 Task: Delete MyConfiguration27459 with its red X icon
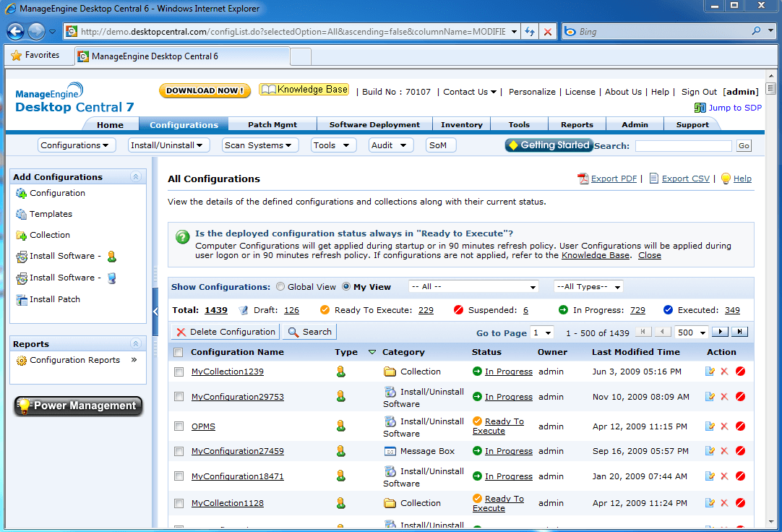click(724, 450)
